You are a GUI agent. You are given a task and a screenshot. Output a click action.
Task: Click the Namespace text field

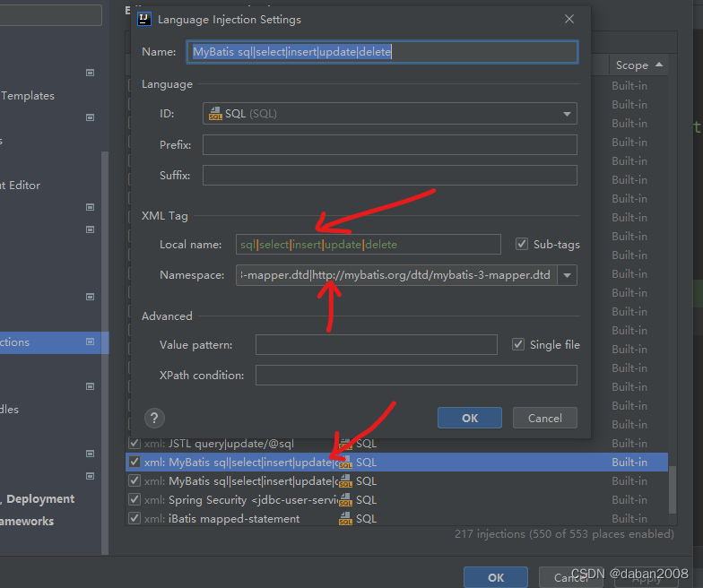[x=396, y=275]
